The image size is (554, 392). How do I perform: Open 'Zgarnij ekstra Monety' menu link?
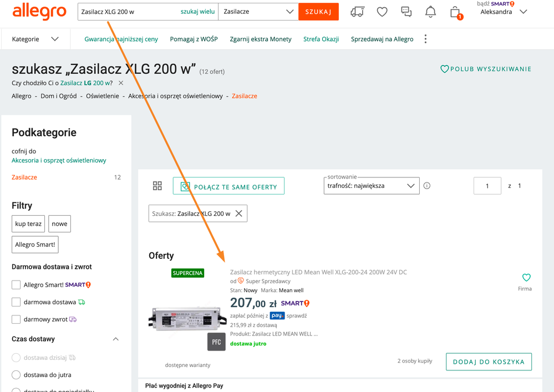(261, 39)
